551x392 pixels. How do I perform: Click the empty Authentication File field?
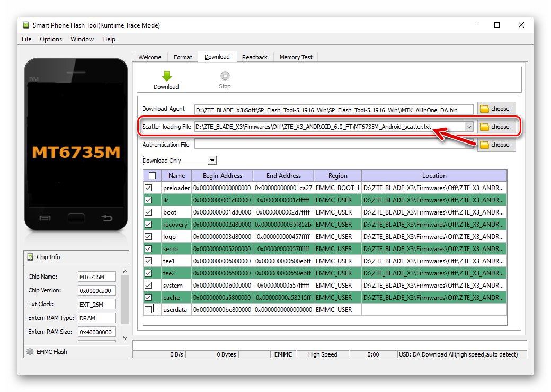(330, 145)
